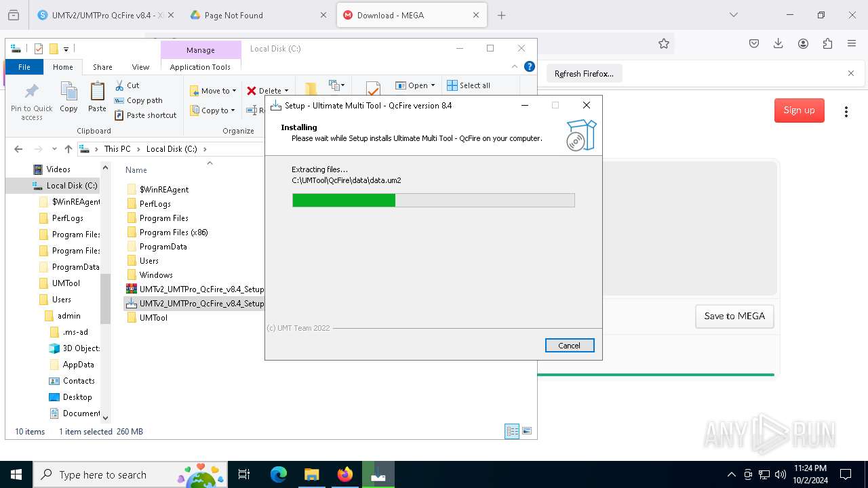This screenshot has width=868, height=488.
Task: Select Program Files (x86) folder in list
Action: coord(174,232)
